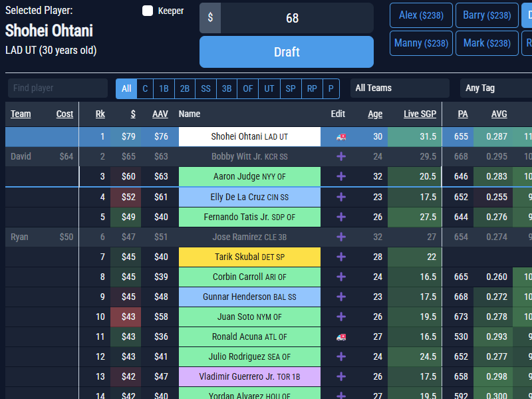The image size is (532, 399).
Task: Filter players by P position
Action: (331, 89)
